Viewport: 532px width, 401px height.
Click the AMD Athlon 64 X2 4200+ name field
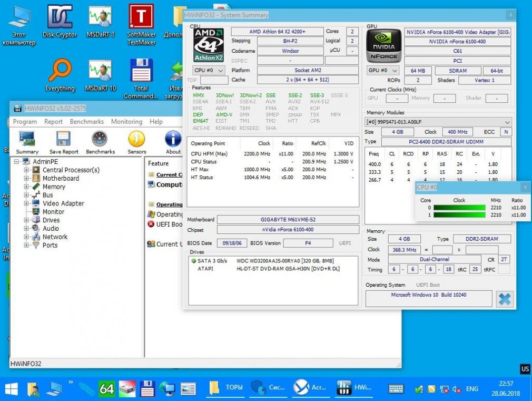tap(277, 32)
